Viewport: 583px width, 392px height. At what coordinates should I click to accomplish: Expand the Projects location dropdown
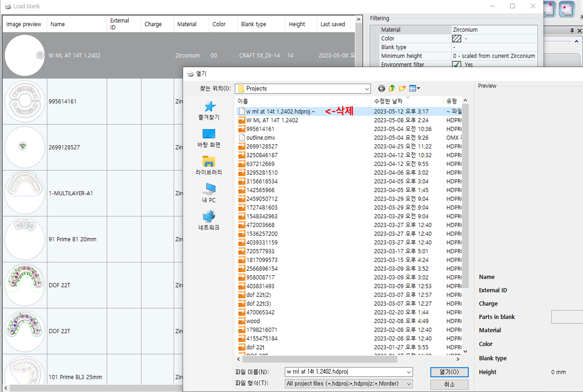click(366, 89)
